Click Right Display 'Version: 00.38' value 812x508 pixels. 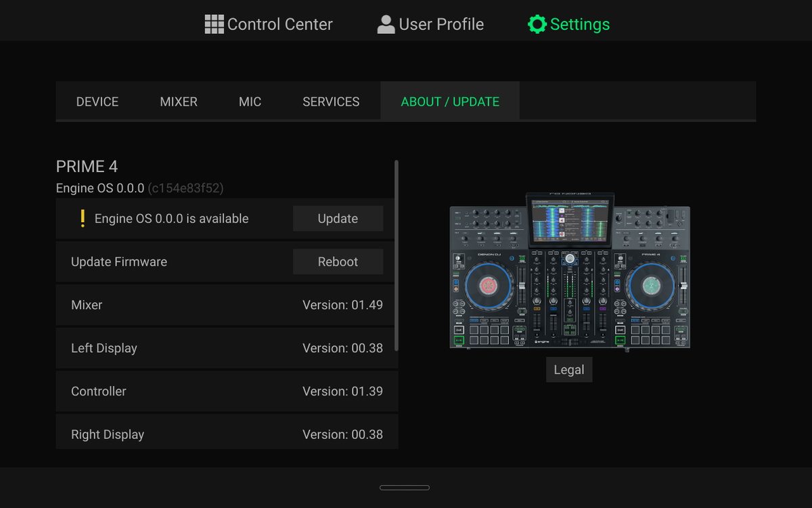click(x=342, y=435)
